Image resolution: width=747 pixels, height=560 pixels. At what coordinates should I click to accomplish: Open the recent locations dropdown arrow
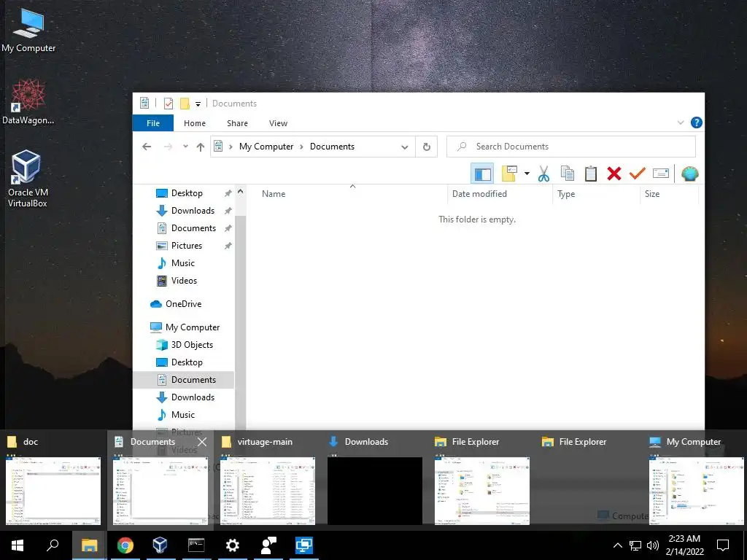185,147
